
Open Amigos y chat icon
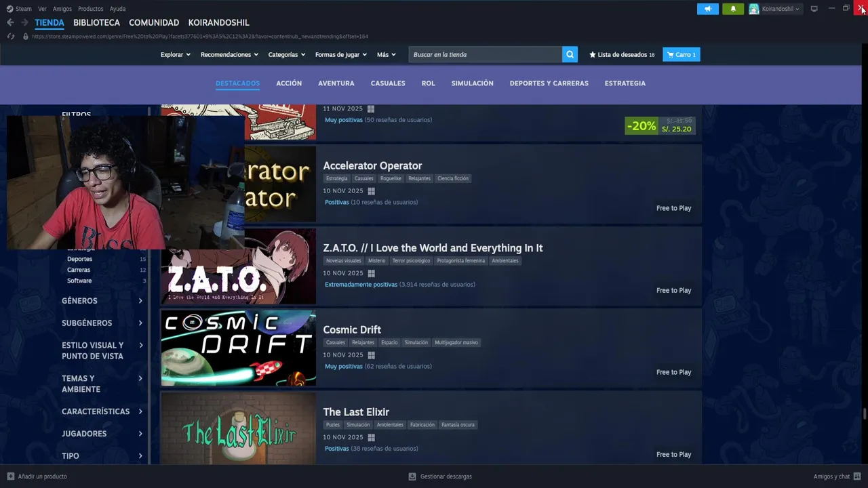coord(857,476)
